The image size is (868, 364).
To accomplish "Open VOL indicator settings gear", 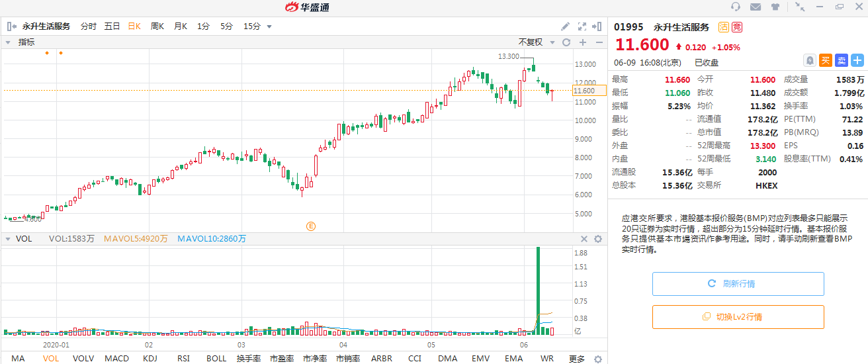I will coord(598,239).
